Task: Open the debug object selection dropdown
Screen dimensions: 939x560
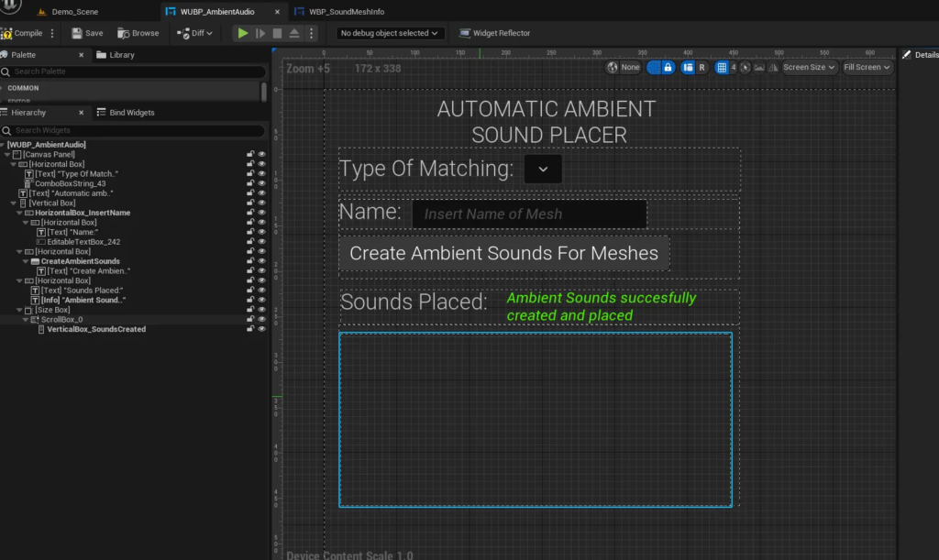Action: click(390, 33)
